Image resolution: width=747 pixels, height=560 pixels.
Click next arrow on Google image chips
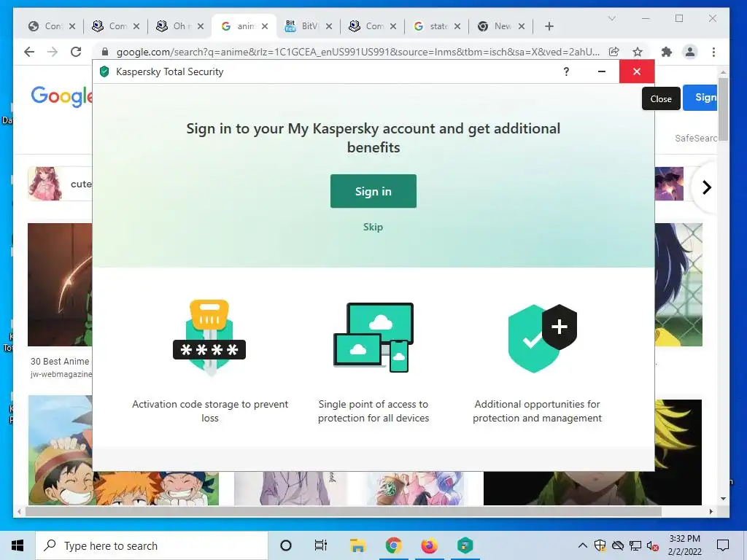pyautogui.click(x=706, y=187)
